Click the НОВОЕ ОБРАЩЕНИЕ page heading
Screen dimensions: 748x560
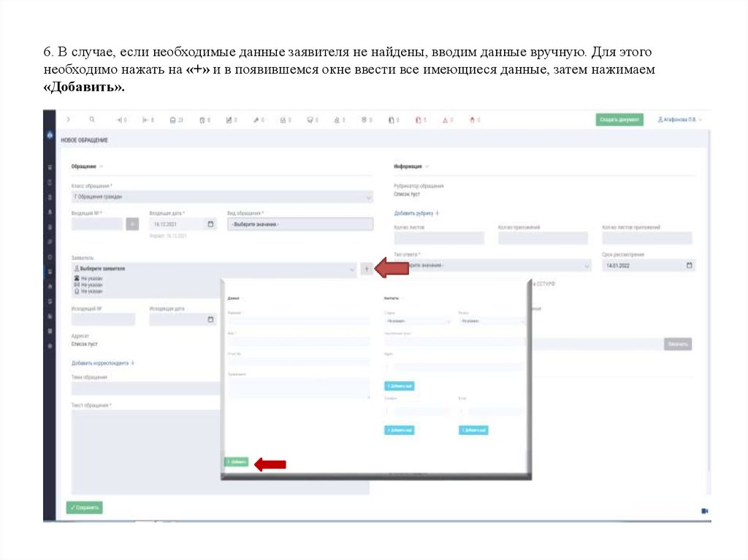pos(85,140)
